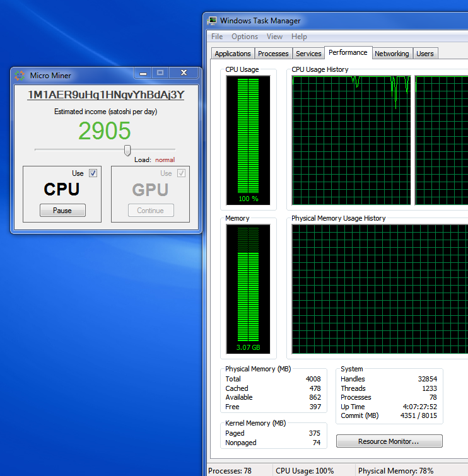
Task: Click status bar entry Processes: 78
Action: click(230, 471)
